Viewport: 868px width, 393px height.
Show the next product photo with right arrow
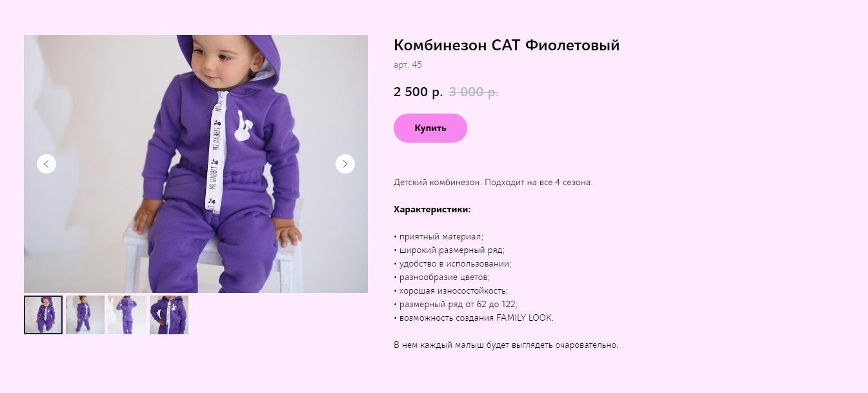tap(345, 164)
